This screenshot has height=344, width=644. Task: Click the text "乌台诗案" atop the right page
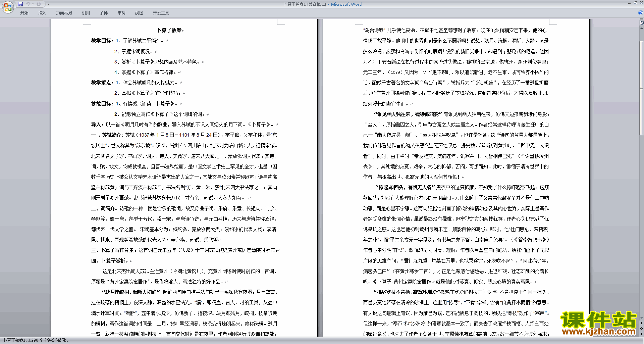[374, 30]
